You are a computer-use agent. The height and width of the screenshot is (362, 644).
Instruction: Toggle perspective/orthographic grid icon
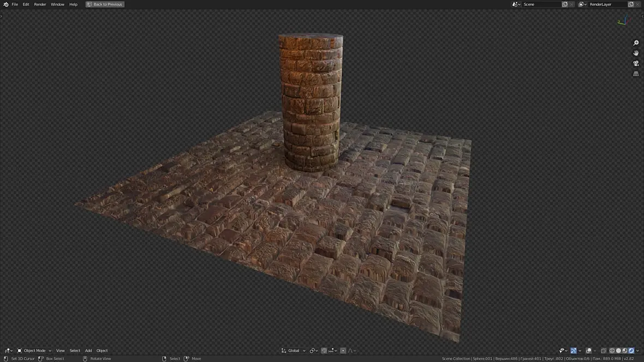[636, 74]
